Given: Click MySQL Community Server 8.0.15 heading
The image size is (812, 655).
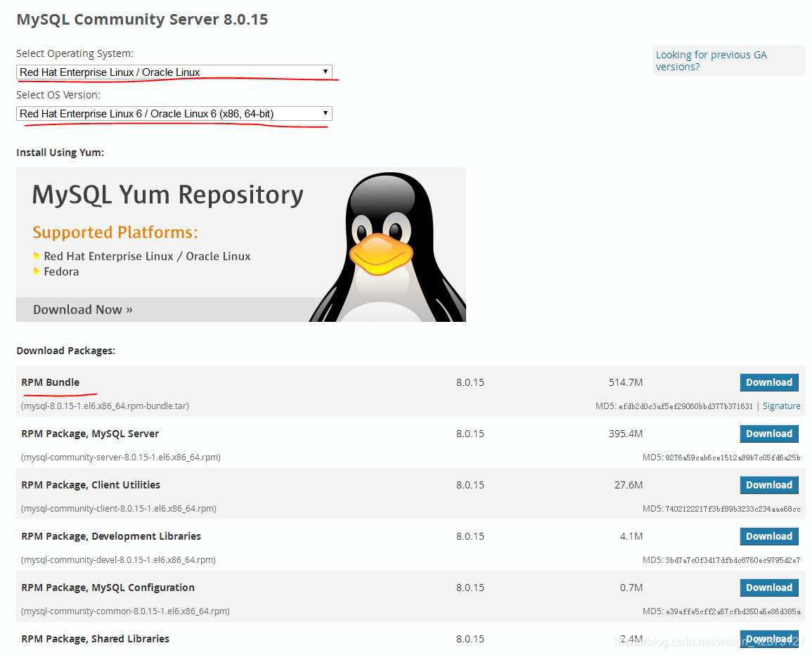Looking at the screenshot, I should 143,19.
